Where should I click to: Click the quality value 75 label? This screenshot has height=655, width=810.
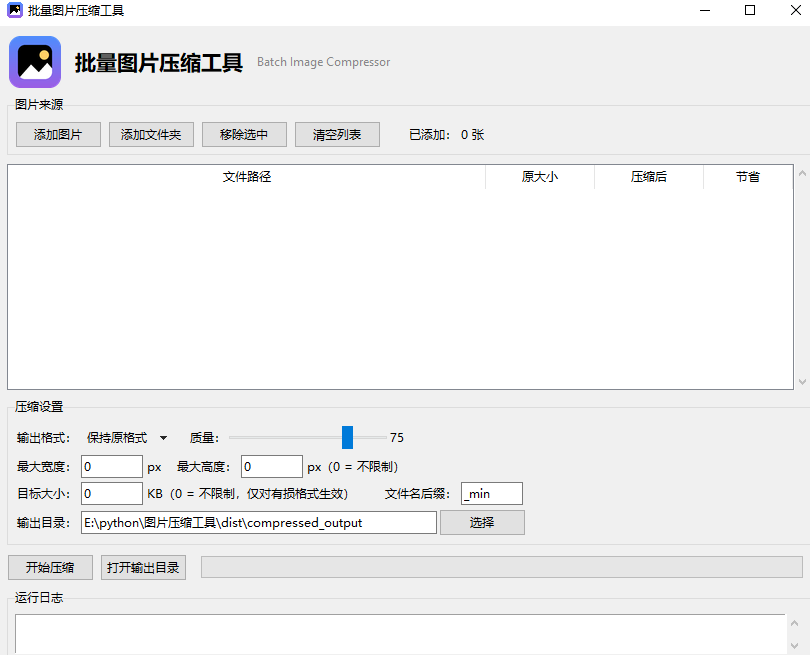click(397, 438)
